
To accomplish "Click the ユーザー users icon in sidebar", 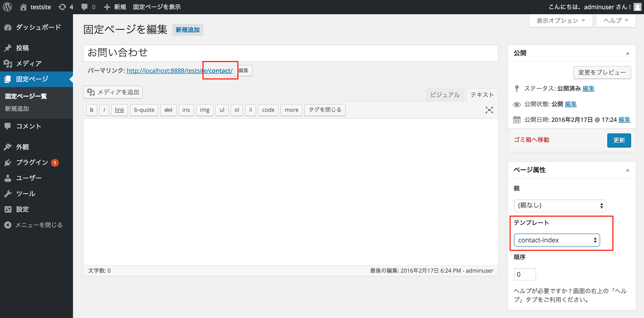I will (x=8, y=178).
